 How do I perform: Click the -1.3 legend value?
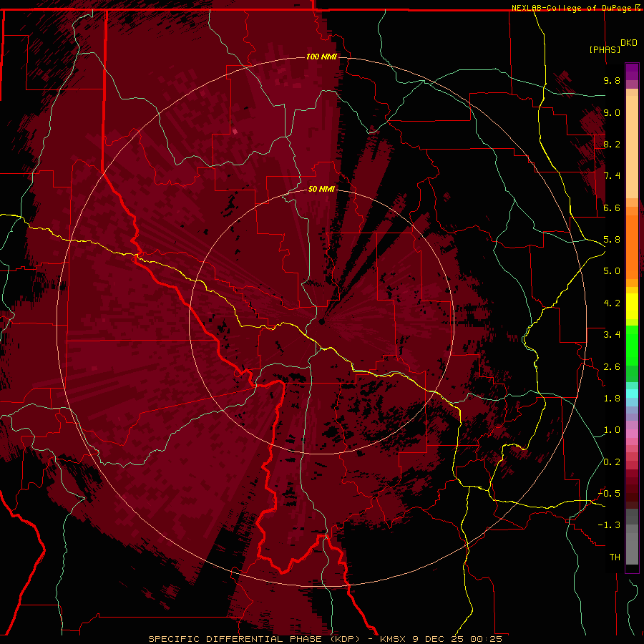610,525
